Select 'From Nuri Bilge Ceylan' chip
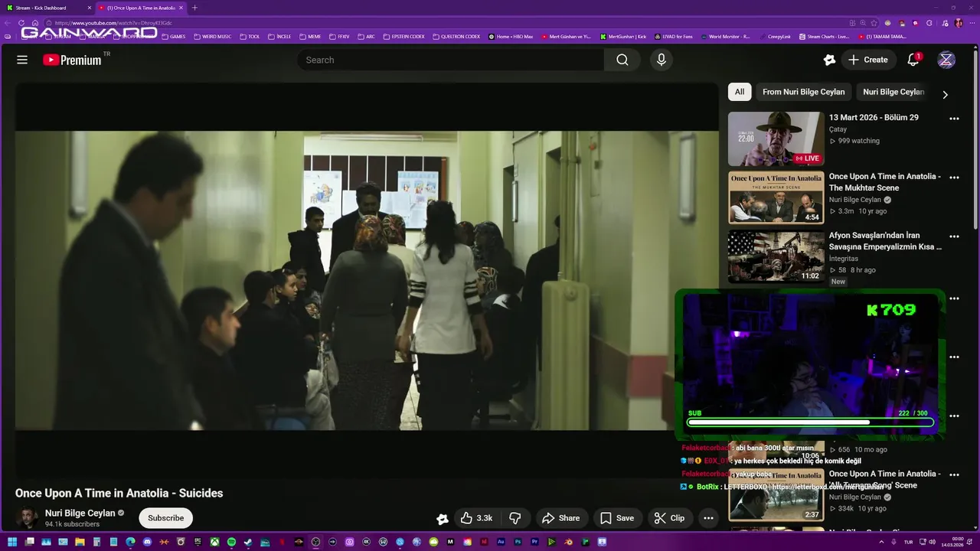Image resolution: width=980 pixels, height=551 pixels. click(x=804, y=92)
